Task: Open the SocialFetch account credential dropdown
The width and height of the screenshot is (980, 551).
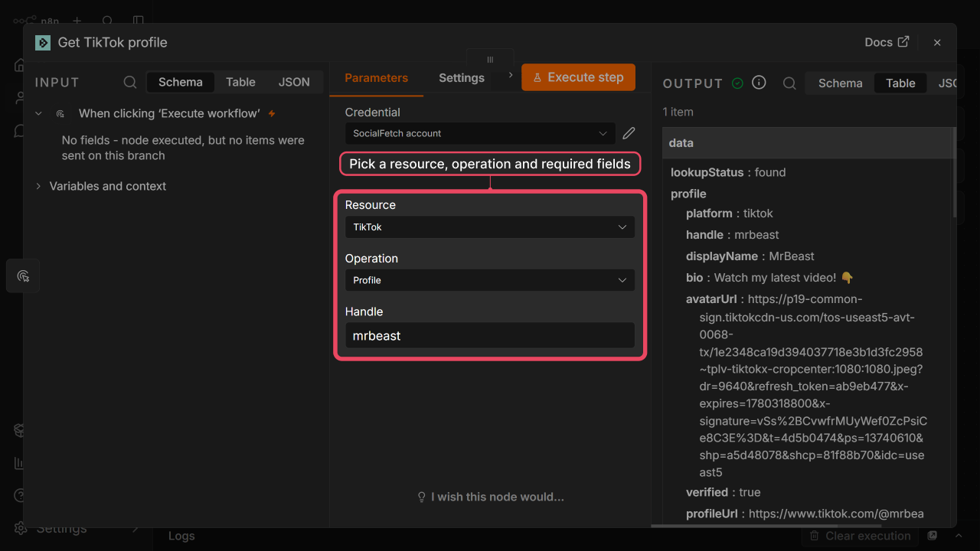Action: [x=480, y=133]
